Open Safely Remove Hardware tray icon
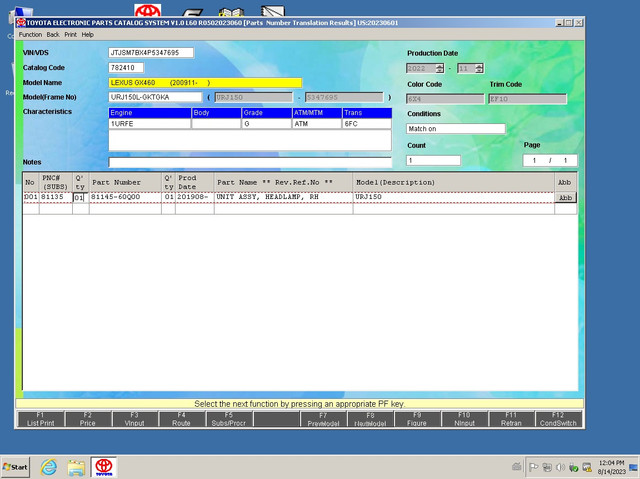The height and width of the screenshot is (479, 640). pyautogui.click(x=573, y=467)
